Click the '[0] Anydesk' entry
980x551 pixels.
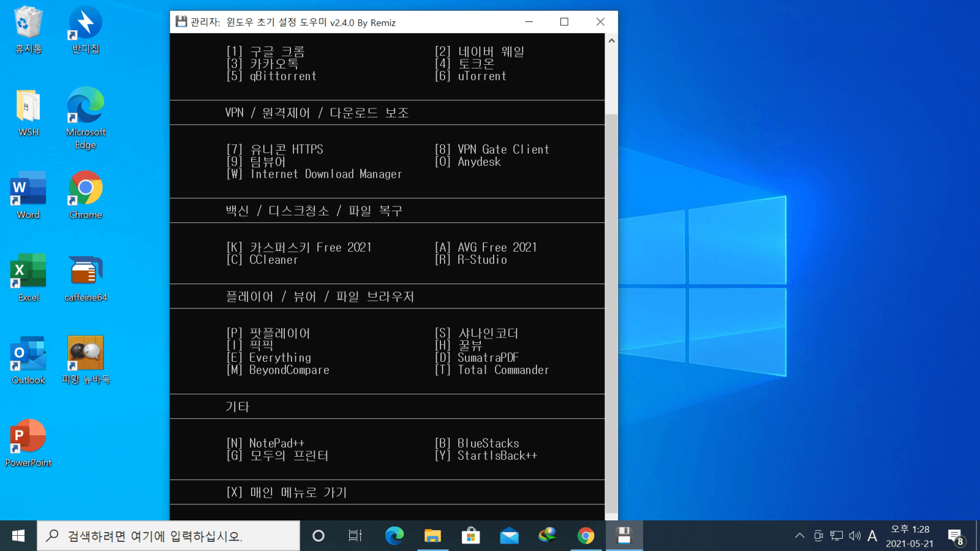coord(467,162)
